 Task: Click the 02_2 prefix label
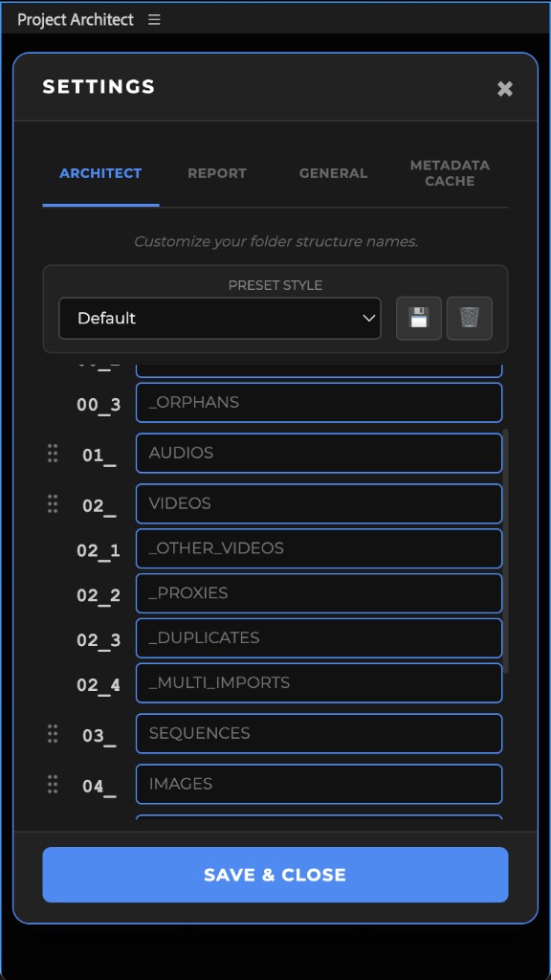click(99, 595)
